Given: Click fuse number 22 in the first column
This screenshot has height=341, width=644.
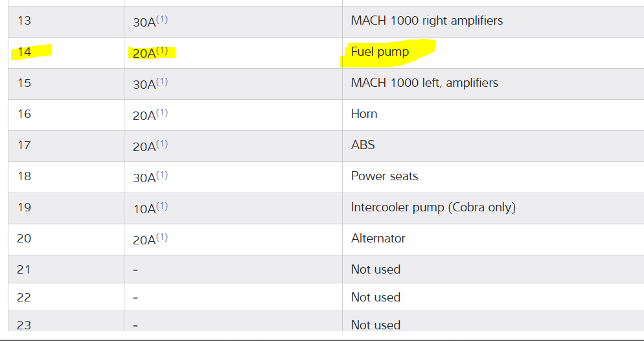Looking at the screenshot, I should tap(24, 298).
